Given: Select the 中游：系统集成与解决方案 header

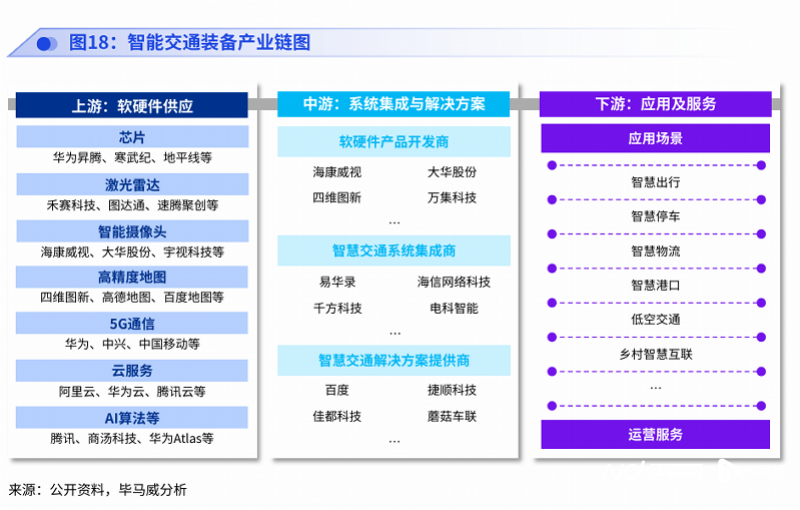Looking at the screenshot, I should pos(393,104).
